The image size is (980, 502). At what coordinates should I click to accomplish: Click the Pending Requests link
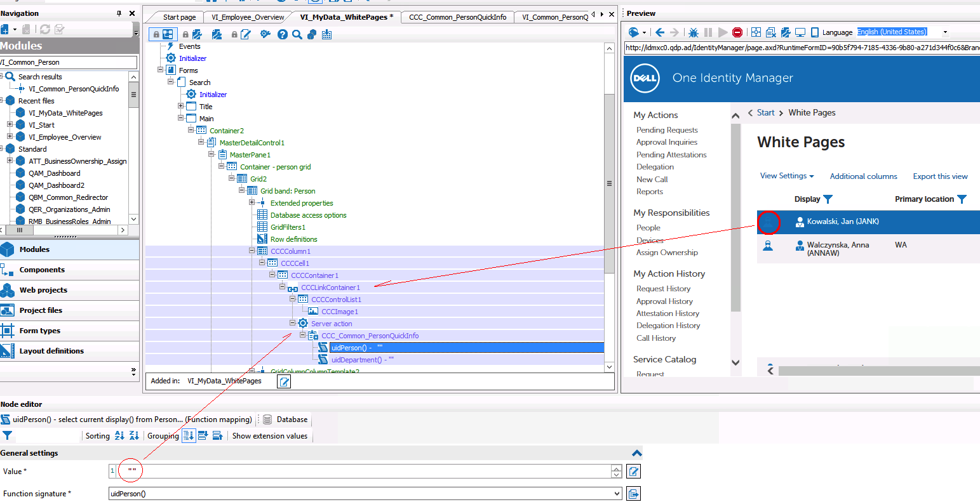[x=667, y=130]
